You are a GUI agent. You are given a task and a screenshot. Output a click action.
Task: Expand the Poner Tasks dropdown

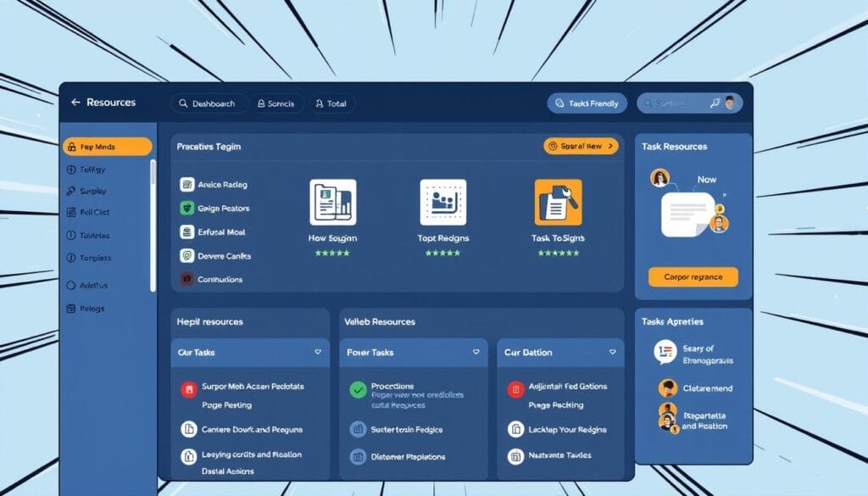(x=476, y=352)
